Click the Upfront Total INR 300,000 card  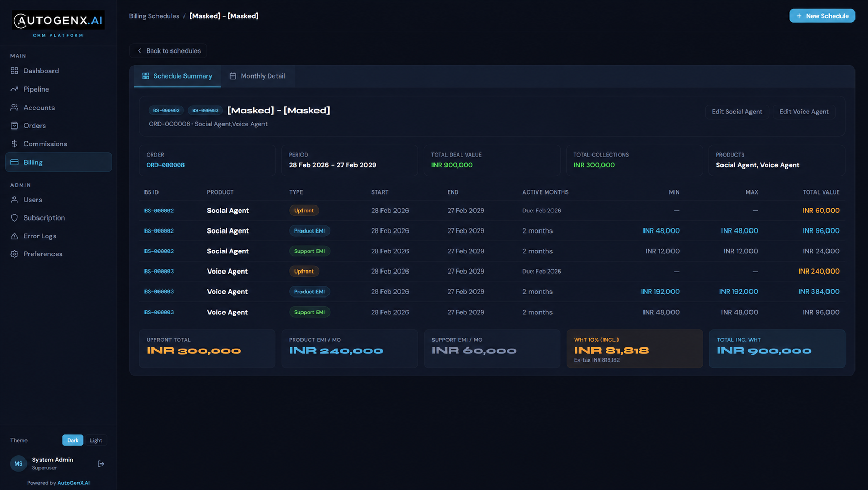tap(207, 349)
